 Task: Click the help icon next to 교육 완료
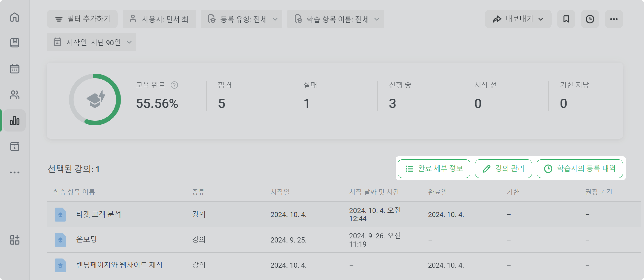click(x=174, y=85)
